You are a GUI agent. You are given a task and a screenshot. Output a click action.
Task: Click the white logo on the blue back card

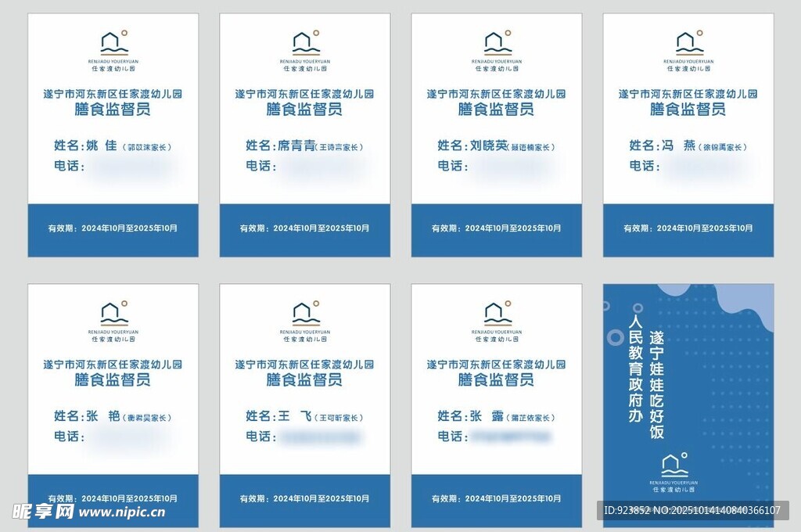coord(673,465)
